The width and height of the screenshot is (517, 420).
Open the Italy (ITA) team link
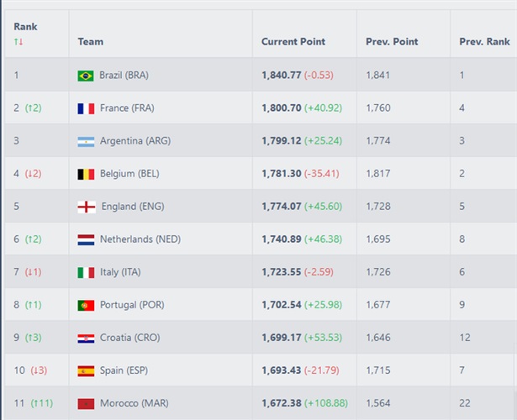(120, 272)
